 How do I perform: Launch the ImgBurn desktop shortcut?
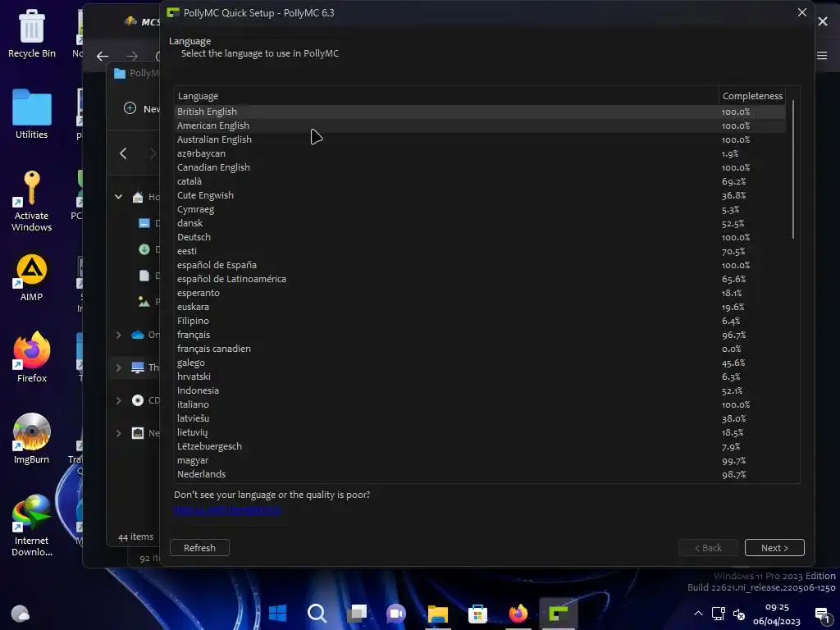click(x=32, y=438)
